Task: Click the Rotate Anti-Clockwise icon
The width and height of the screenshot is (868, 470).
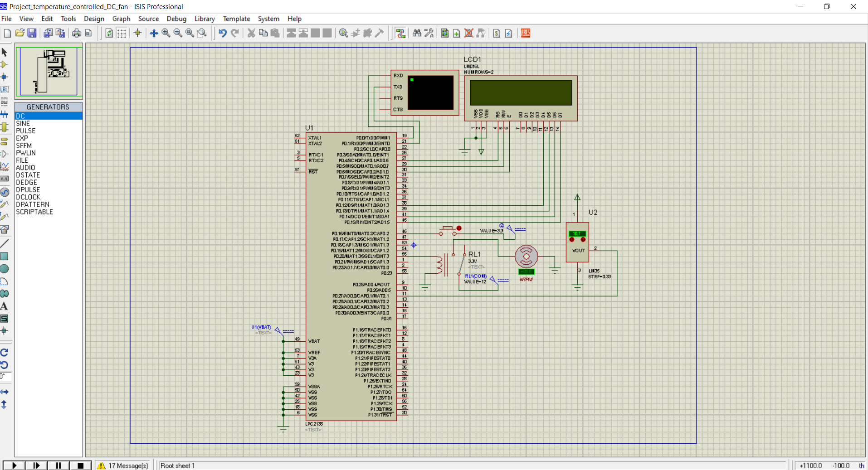Action: point(5,365)
